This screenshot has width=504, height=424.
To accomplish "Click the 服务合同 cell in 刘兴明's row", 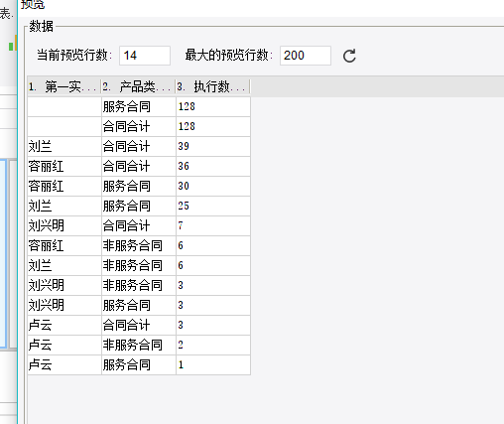I will point(139,305).
